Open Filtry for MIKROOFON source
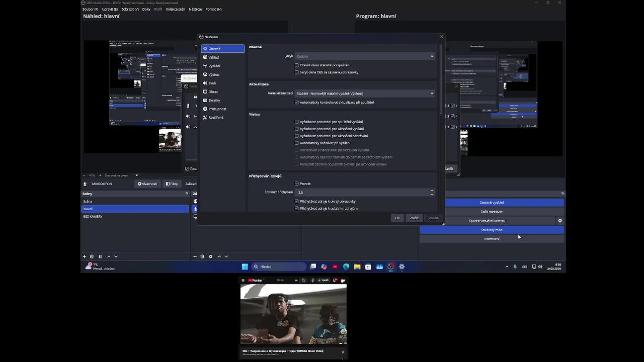This screenshot has width=644, height=362. [x=172, y=184]
